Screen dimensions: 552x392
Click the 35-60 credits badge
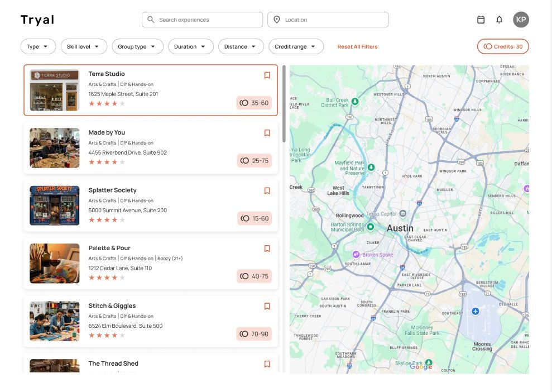(254, 103)
